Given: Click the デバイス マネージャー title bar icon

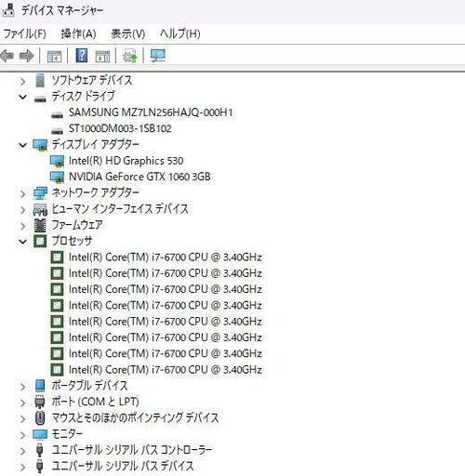Looking at the screenshot, I should pos(8,10).
